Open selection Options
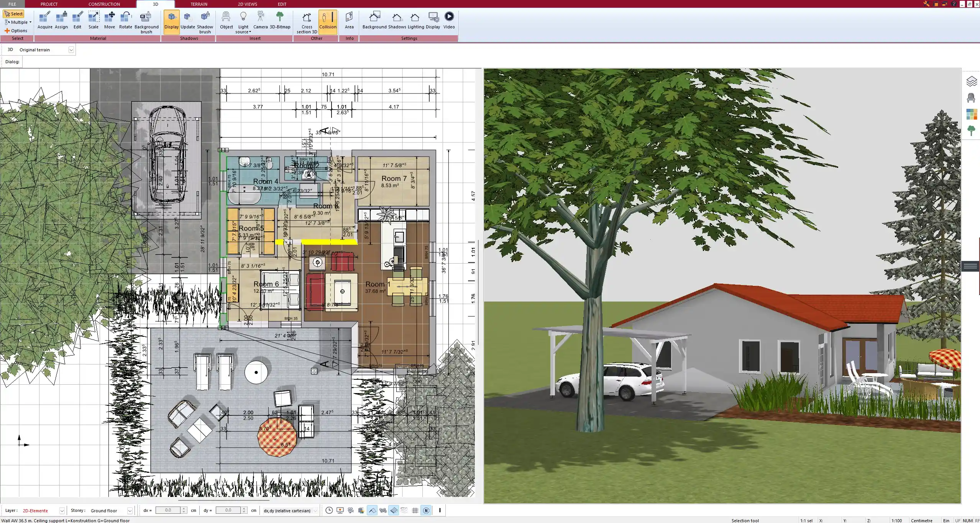 click(16, 31)
